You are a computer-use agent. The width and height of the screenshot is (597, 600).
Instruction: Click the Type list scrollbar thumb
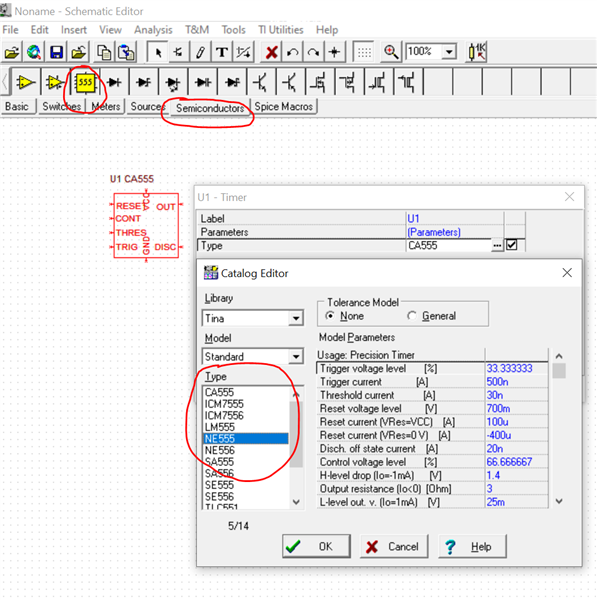coord(296,434)
